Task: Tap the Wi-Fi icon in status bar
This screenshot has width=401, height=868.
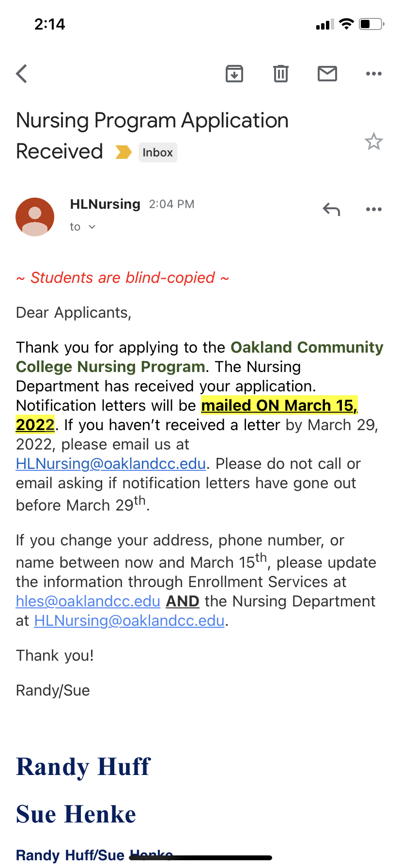Action: [346, 24]
